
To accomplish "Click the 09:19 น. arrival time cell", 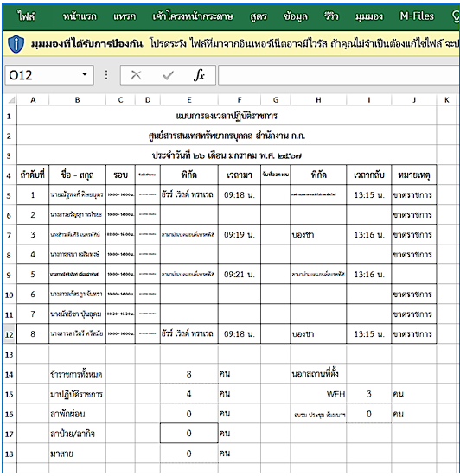I will click(240, 234).
